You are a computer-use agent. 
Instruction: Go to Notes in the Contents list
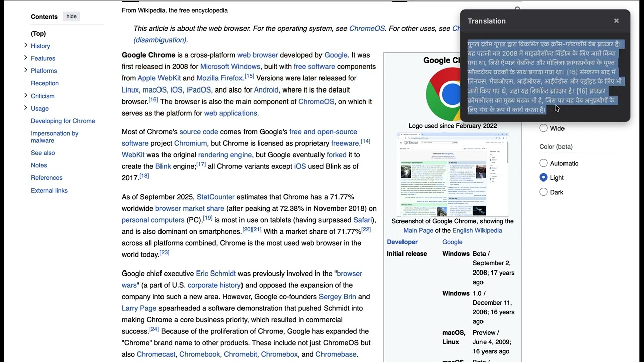tap(39, 166)
